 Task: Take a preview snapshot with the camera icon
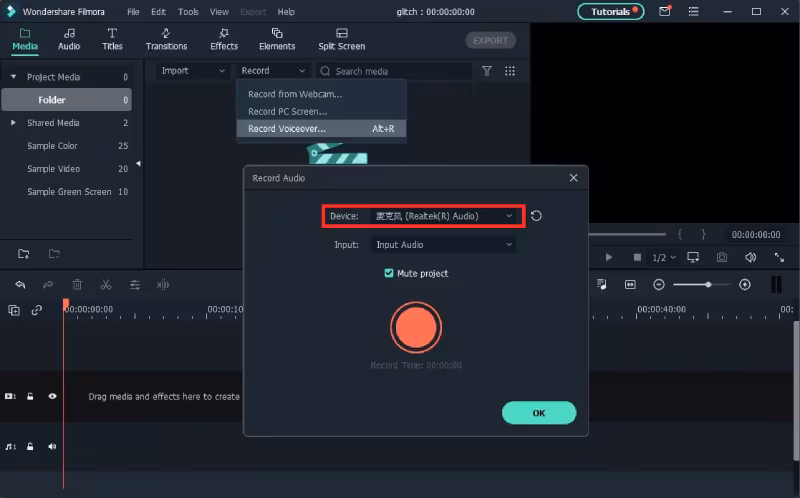pos(721,257)
